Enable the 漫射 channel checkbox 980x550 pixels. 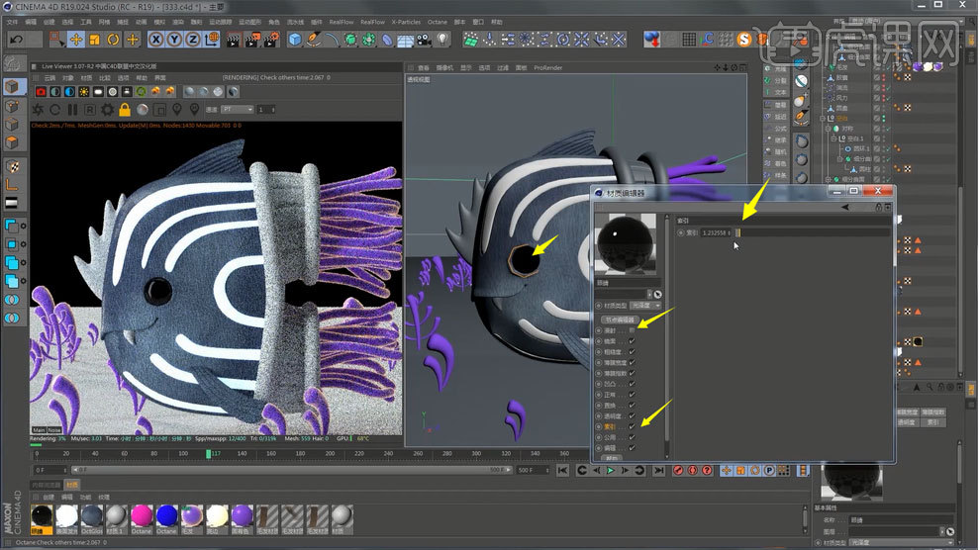click(632, 330)
